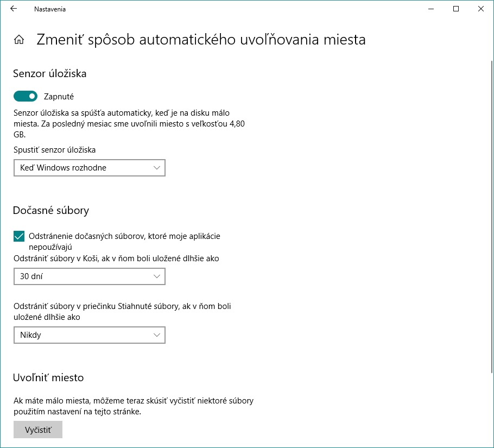Screen dimensions: 494x448
Task: Click the 'Zapnuté' toggle label
Action: click(x=59, y=97)
